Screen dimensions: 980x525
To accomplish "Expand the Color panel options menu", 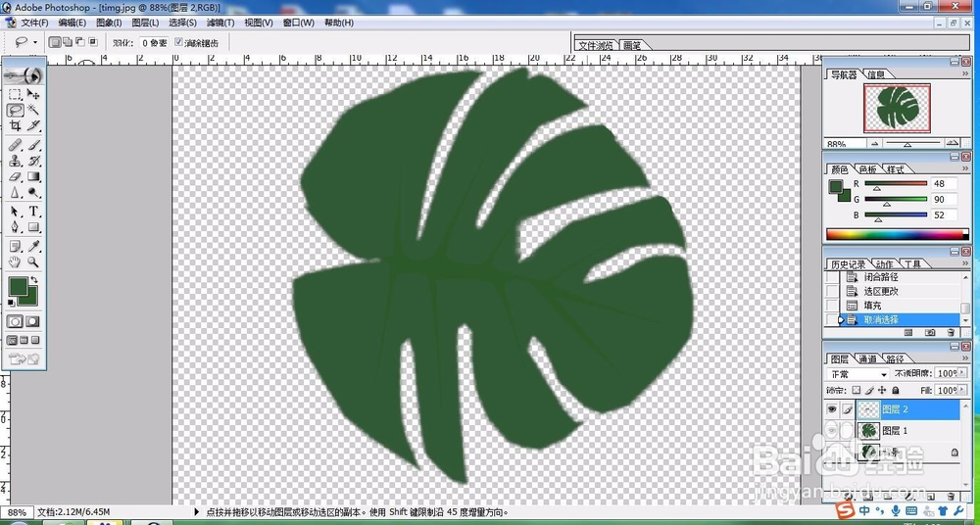I will coord(966,168).
